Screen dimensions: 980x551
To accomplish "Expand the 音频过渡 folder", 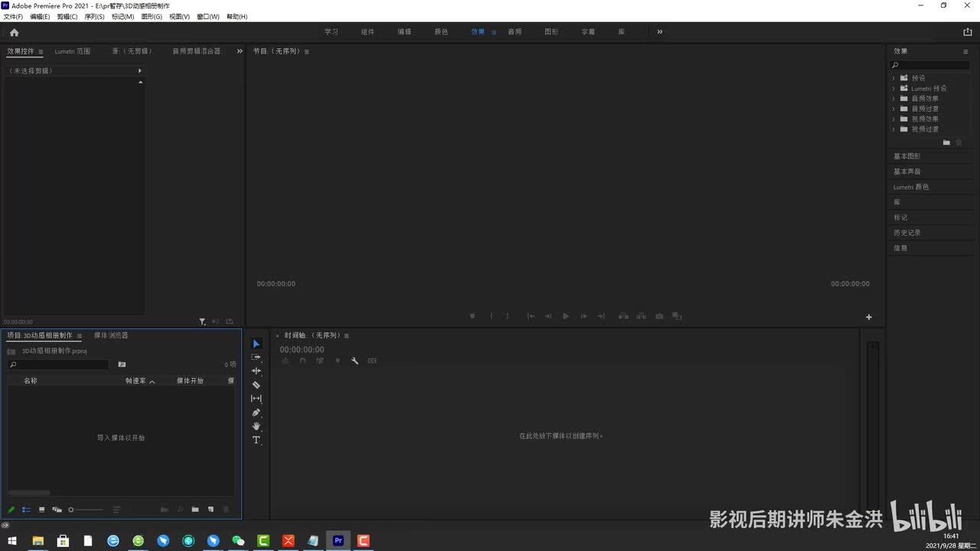I will pyautogui.click(x=893, y=109).
